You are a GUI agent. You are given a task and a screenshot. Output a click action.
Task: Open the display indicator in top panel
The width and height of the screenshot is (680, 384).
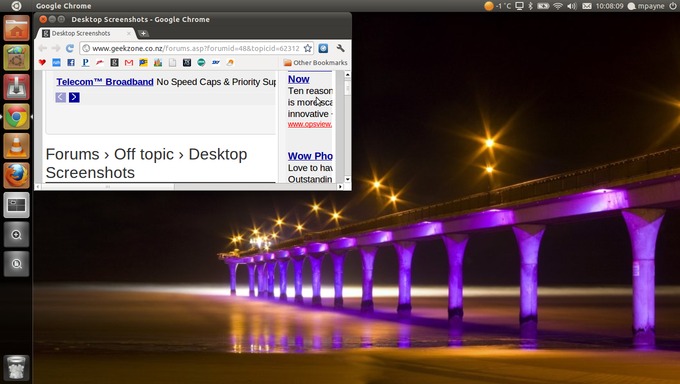point(519,6)
